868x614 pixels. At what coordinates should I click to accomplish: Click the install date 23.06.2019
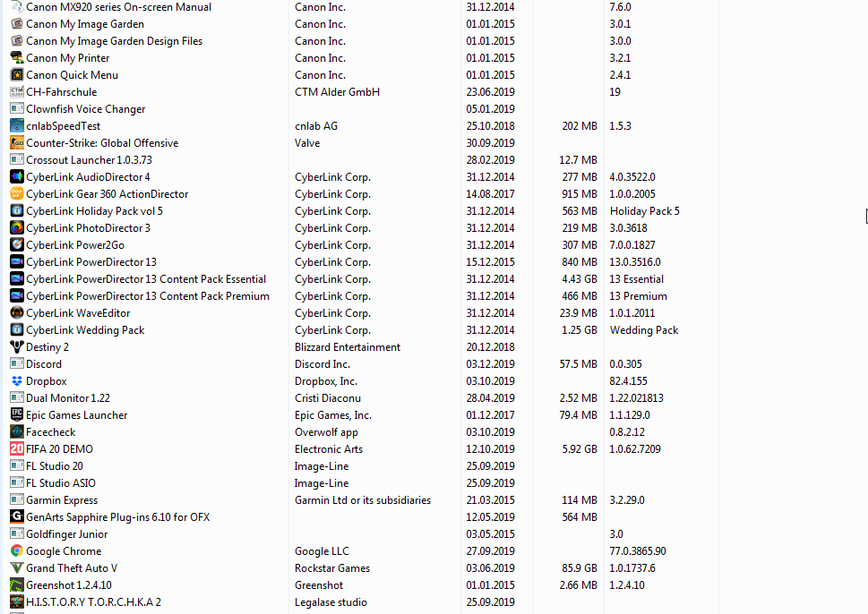pos(491,92)
